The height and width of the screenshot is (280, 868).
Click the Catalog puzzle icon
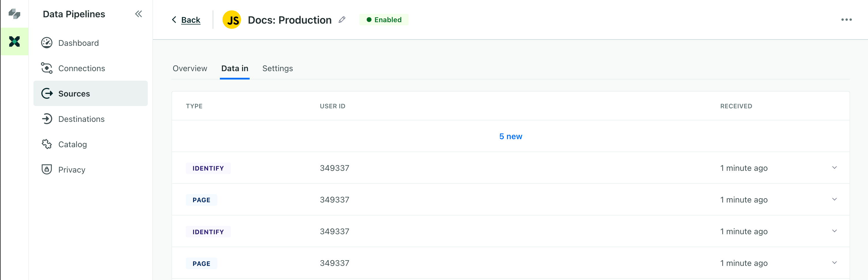(x=47, y=144)
